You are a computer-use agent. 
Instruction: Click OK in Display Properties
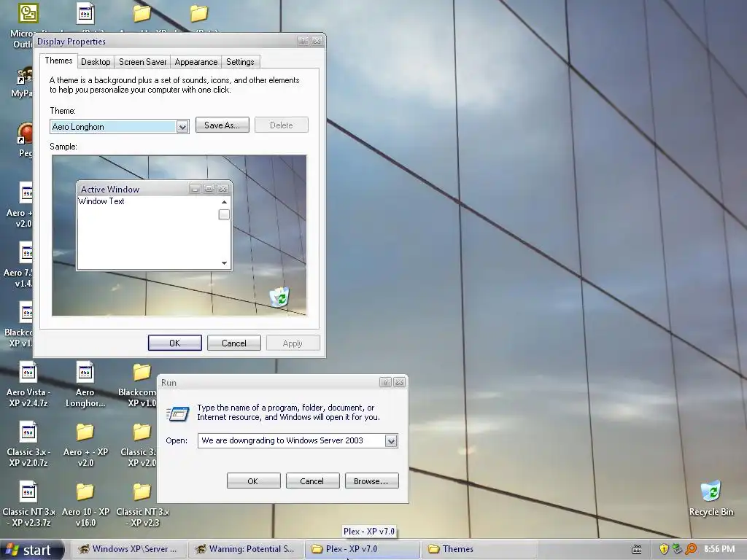click(x=175, y=343)
